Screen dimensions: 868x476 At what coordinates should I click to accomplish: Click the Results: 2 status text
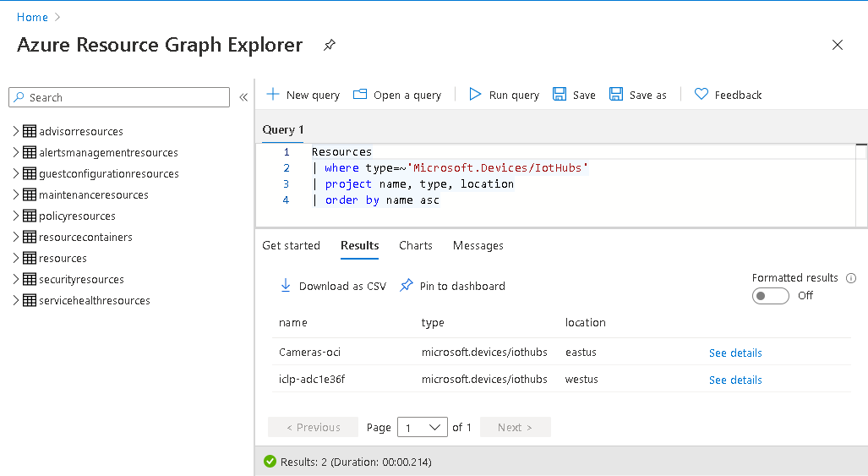(356, 462)
